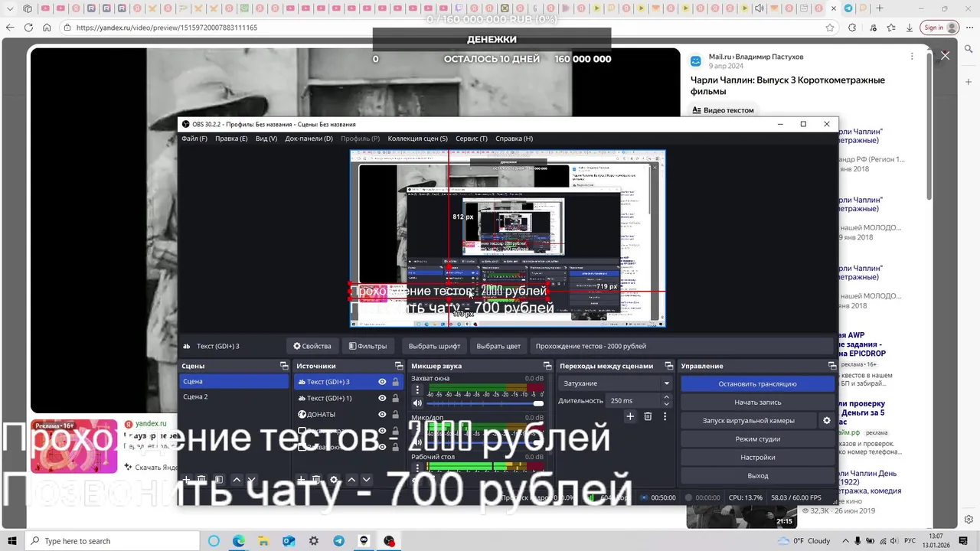Screen dimensions: 980x551
Task: Hide the ДОНАТЫ source with its eye icon
Action: point(382,414)
